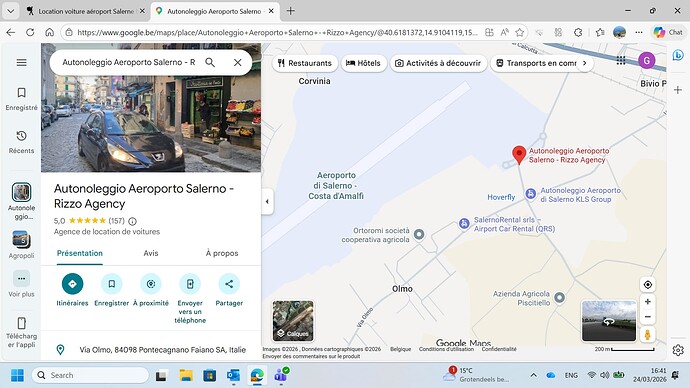
Task: Filter the map by Hôtels chip
Action: pos(363,63)
